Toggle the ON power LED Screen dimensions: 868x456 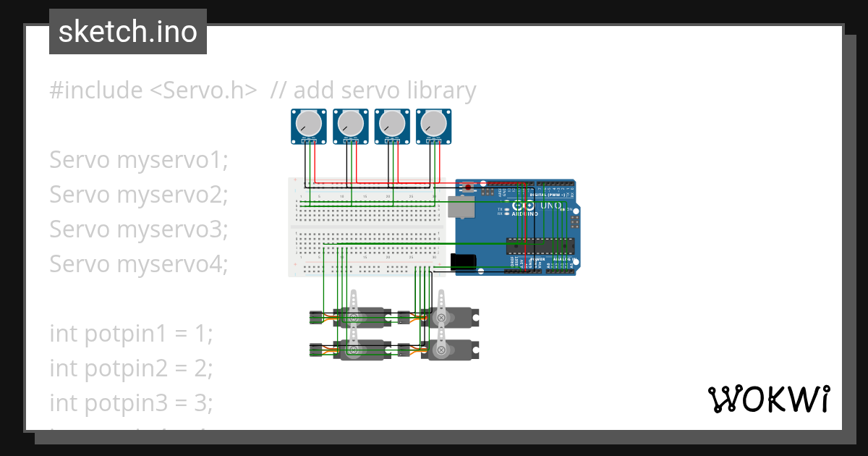(x=562, y=209)
